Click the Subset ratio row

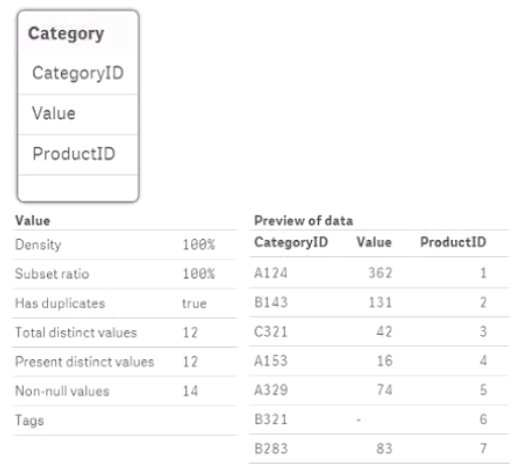point(125,274)
